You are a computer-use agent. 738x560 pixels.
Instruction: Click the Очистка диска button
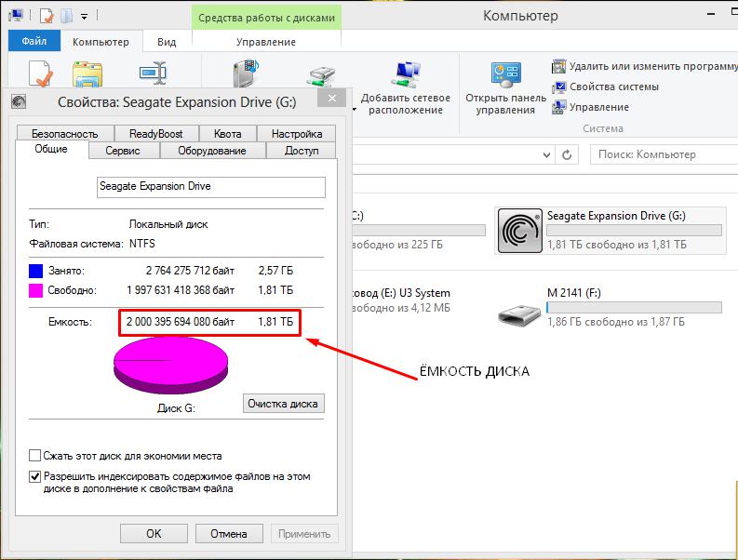coord(283,404)
